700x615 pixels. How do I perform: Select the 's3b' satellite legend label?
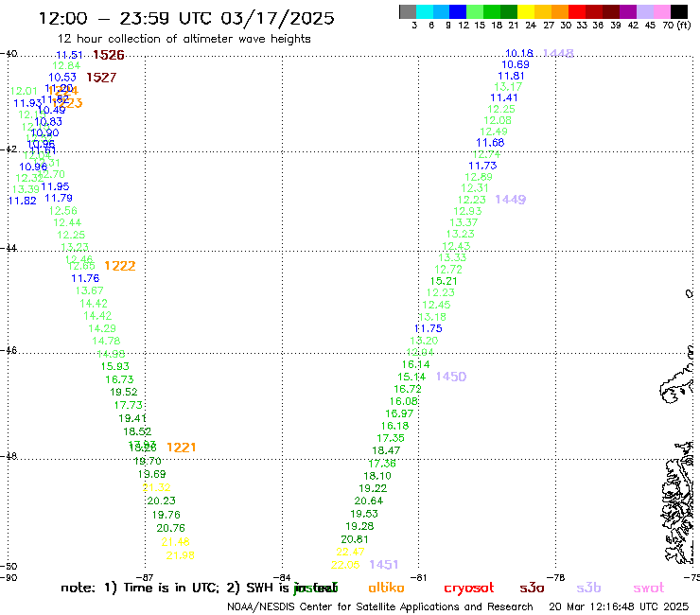pyautogui.click(x=588, y=588)
